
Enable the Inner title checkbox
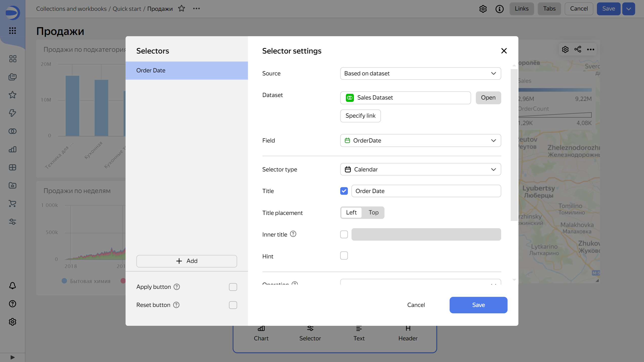[x=344, y=234]
